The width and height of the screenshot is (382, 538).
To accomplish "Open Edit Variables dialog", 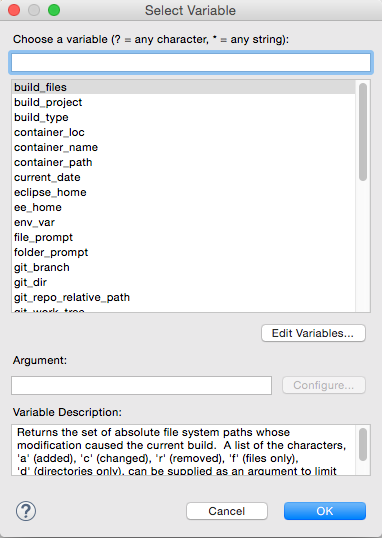I will click(x=313, y=333).
